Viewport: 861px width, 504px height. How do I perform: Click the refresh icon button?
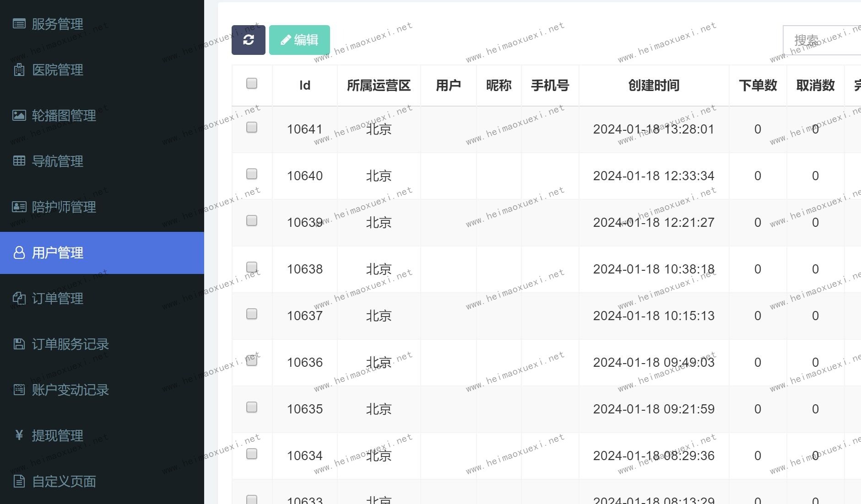248,40
